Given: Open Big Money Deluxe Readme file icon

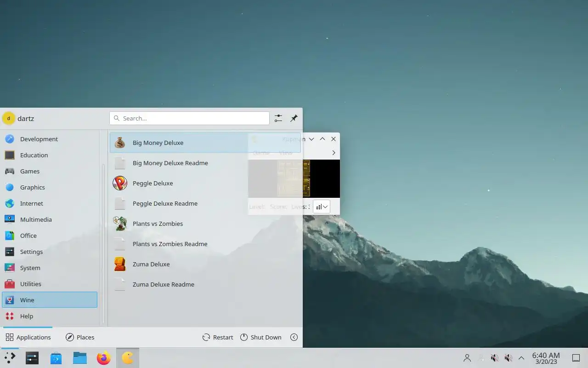Looking at the screenshot, I should click(x=120, y=163).
